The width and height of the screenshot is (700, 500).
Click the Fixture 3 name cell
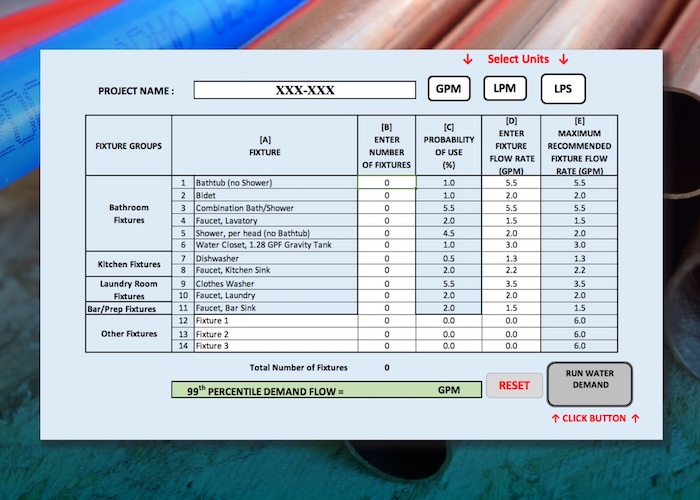(276, 346)
